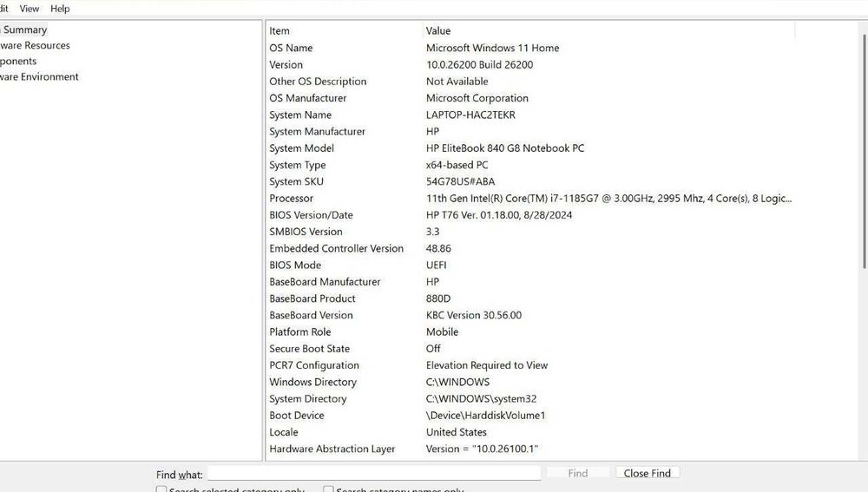Select the Platform Role row

[x=530, y=332]
